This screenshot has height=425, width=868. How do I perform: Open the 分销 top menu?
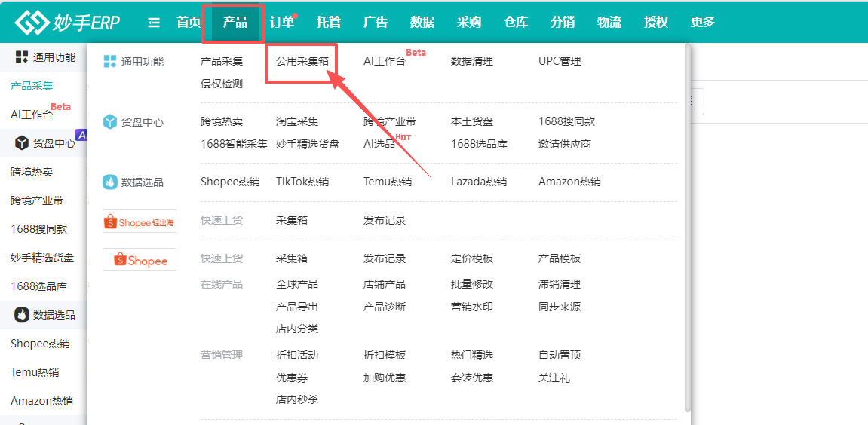[563, 22]
